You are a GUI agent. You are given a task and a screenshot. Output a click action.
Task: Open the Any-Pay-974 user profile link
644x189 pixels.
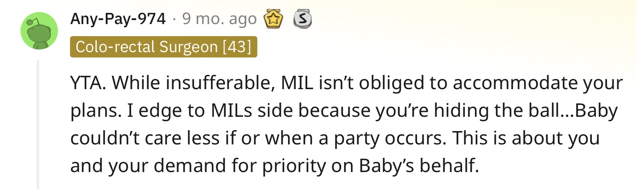pyautogui.click(x=118, y=19)
